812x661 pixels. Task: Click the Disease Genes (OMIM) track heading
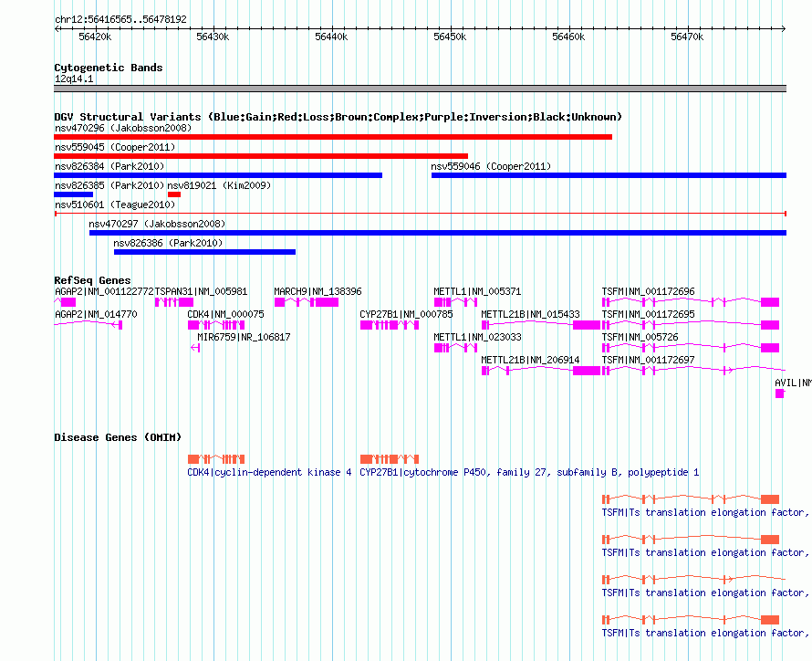tap(118, 437)
